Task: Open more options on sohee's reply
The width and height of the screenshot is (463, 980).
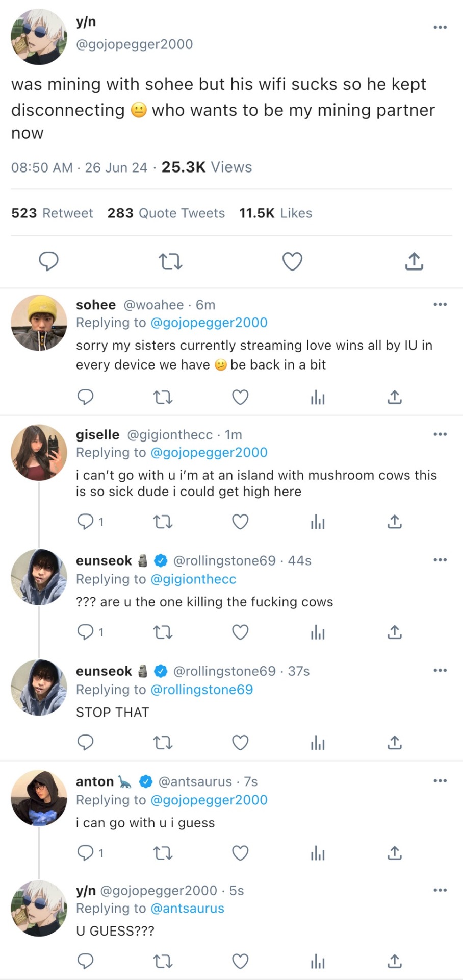Action: [440, 305]
